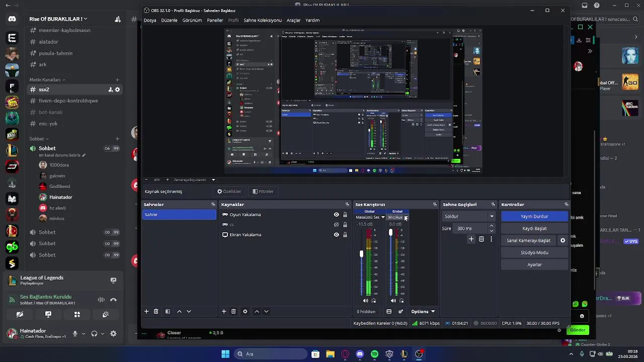Hide the Ekran Yakalama source
Viewport: 644px width, 362px height.
click(336, 235)
